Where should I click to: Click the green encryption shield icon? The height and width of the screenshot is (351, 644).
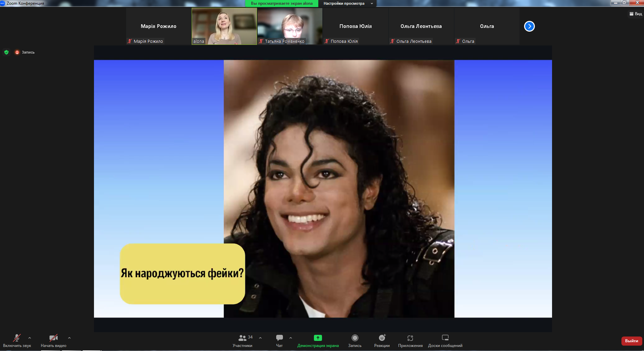6,52
